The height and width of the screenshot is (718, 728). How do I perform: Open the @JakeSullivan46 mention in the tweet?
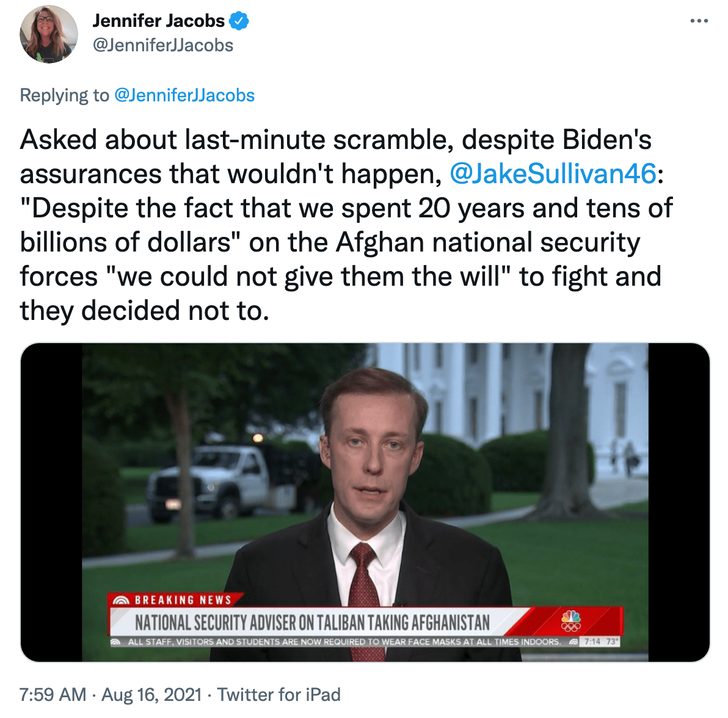click(553, 173)
